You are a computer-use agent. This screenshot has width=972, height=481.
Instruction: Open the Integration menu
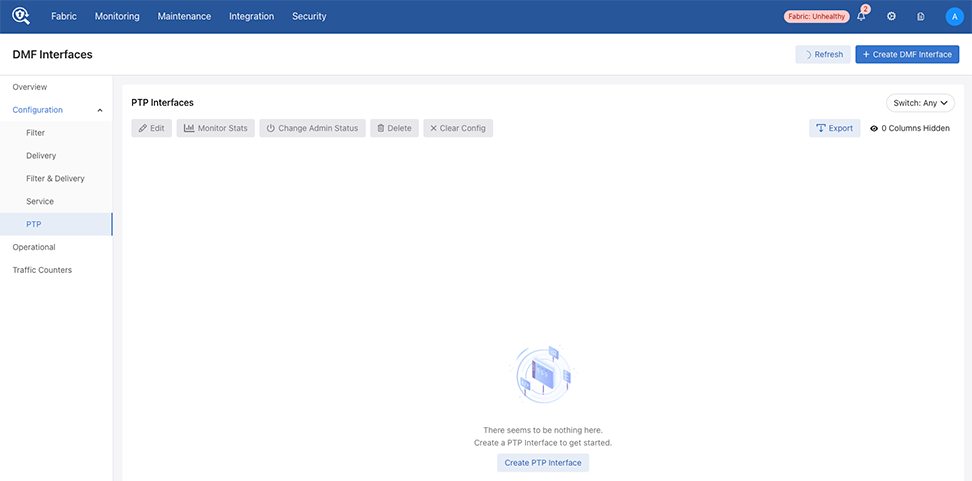[x=252, y=17]
